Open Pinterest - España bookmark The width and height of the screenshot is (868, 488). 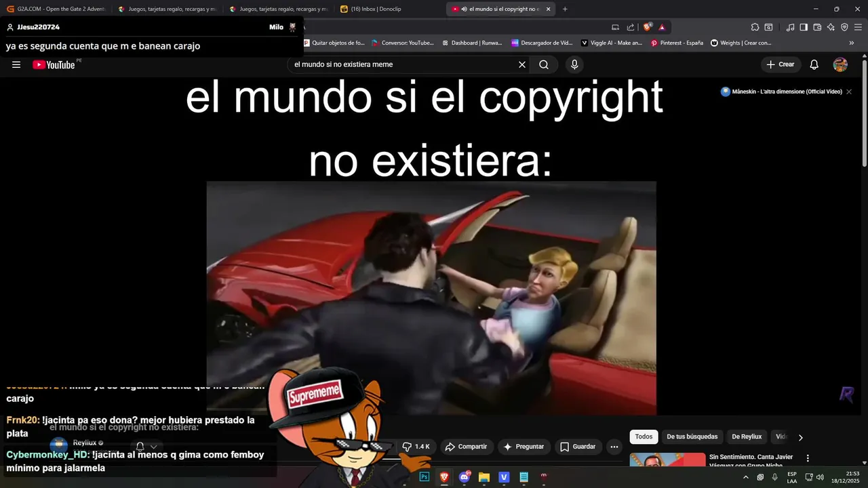[677, 43]
